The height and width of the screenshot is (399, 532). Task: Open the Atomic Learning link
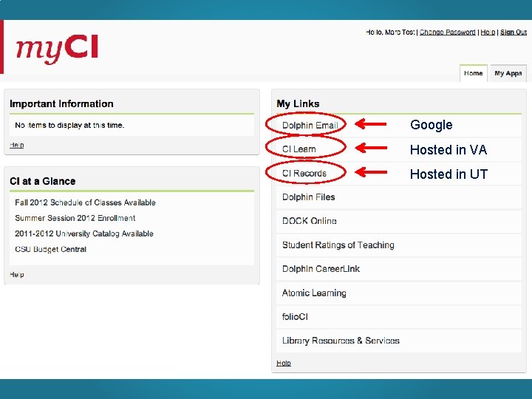[314, 293]
